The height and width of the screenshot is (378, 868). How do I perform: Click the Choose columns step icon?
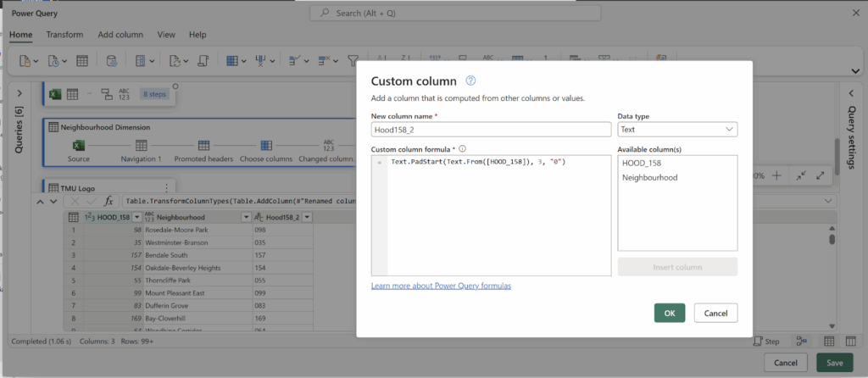[266, 146]
